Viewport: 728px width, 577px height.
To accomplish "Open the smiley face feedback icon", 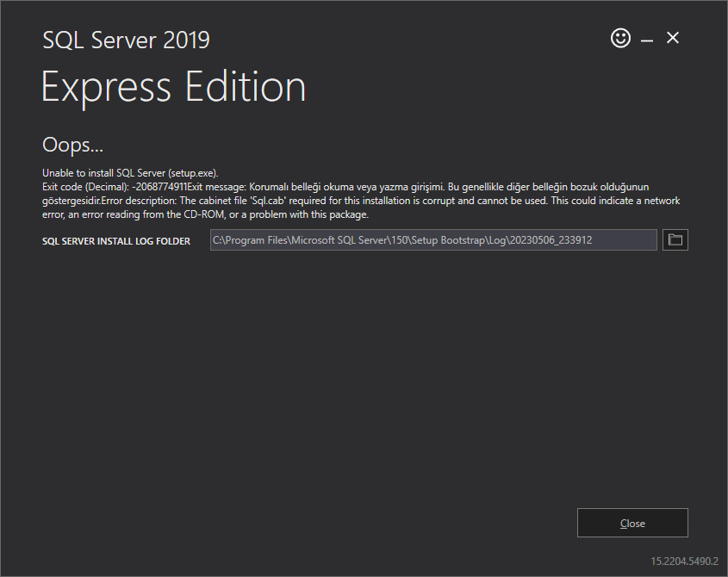I will (620, 38).
